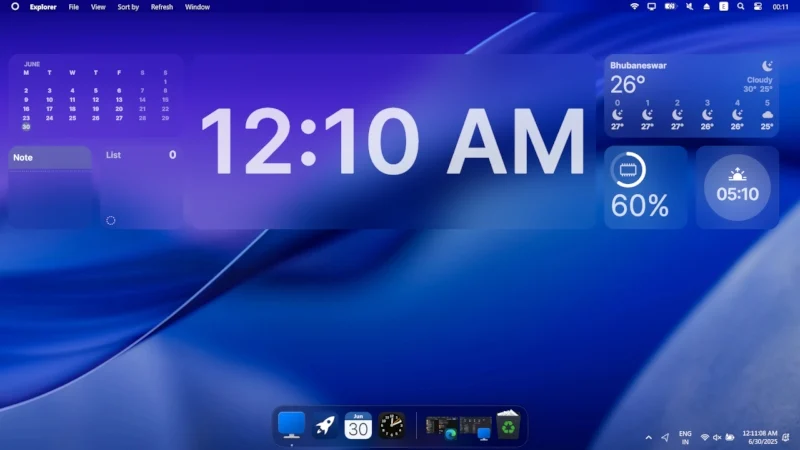The height and width of the screenshot is (450, 800).
Task: Toggle the muted speaker icon in top bar
Action: [x=689, y=7]
